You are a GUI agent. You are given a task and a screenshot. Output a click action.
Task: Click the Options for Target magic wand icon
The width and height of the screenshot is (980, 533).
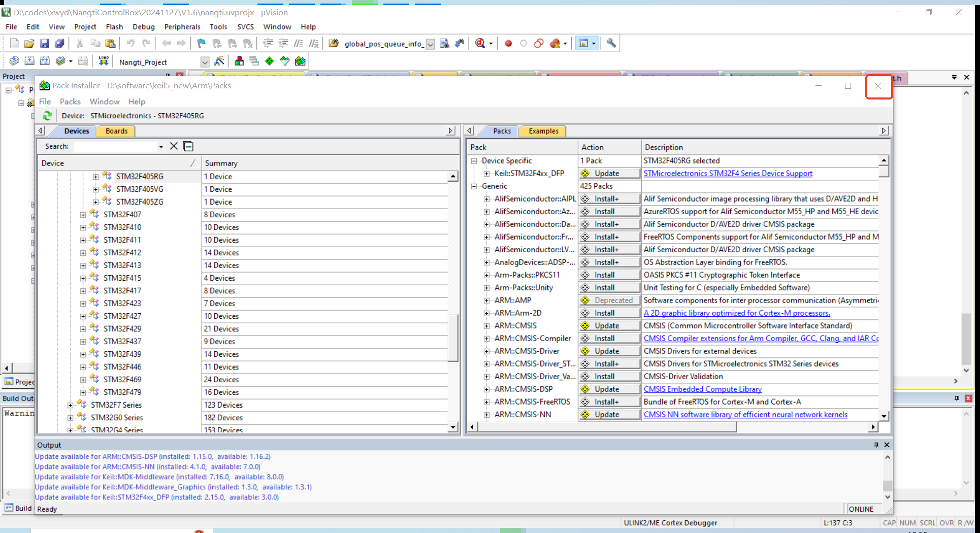click(x=219, y=61)
